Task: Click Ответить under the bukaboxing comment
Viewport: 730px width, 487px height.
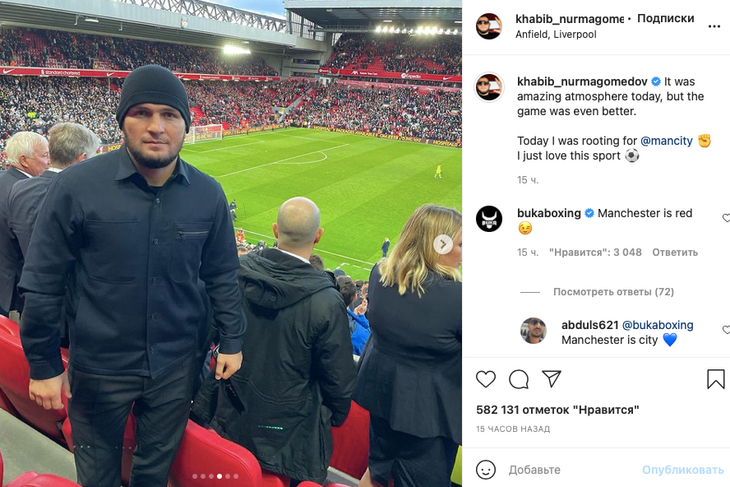Action: (x=675, y=252)
